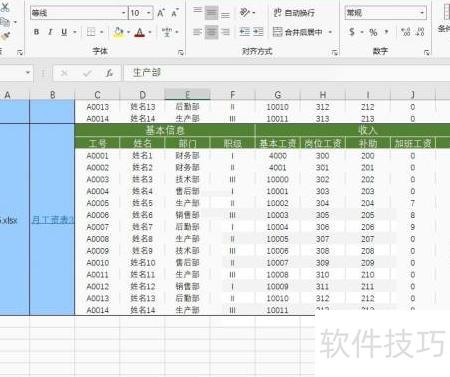Click the formula bar showing 生产部
This screenshot has height=377, width=450.
[x=287, y=73]
